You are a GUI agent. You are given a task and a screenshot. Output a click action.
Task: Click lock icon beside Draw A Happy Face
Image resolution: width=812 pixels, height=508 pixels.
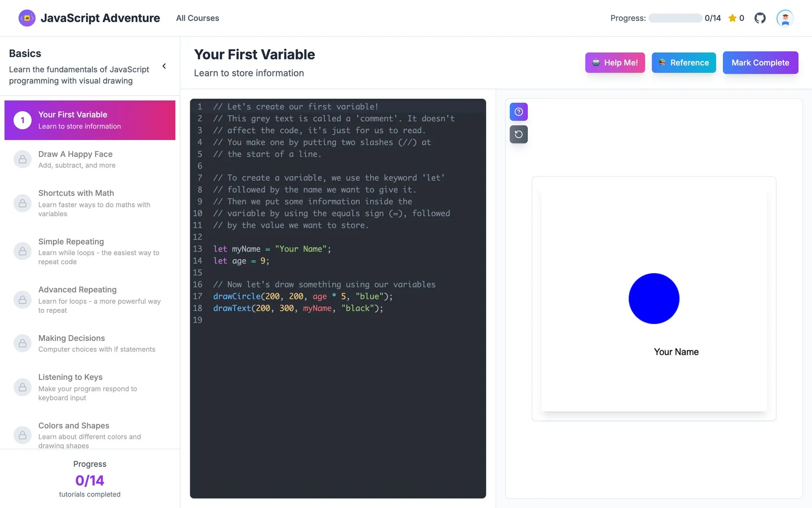tap(23, 159)
